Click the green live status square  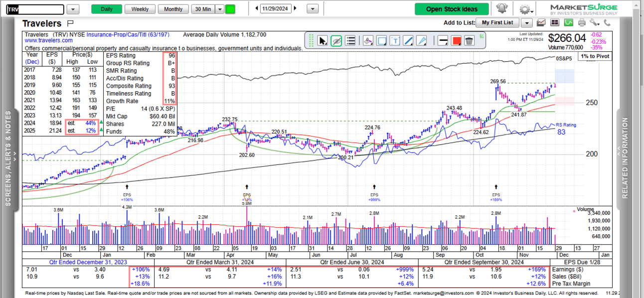(x=230, y=9)
